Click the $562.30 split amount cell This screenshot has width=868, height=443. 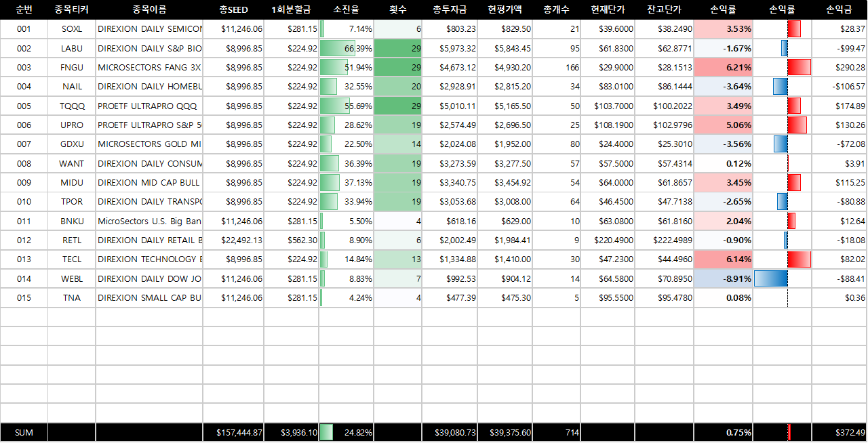pos(291,240)
